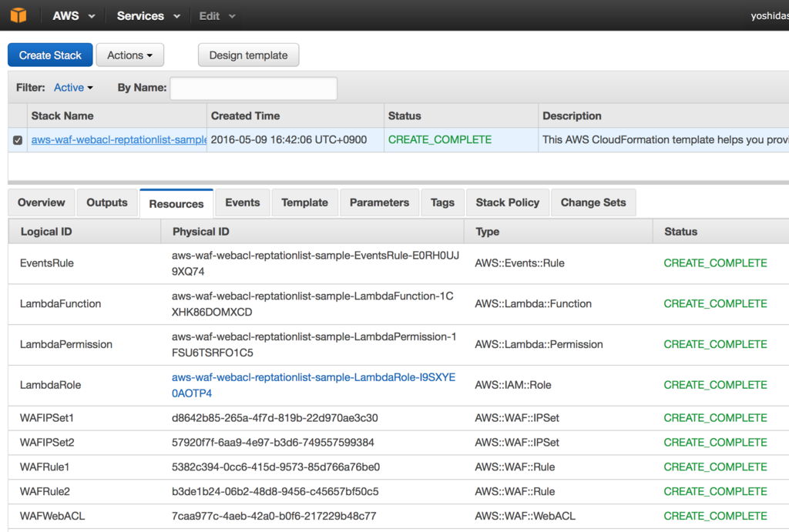
Task: Click the Logical ID column header
Action: coord(85,231)
